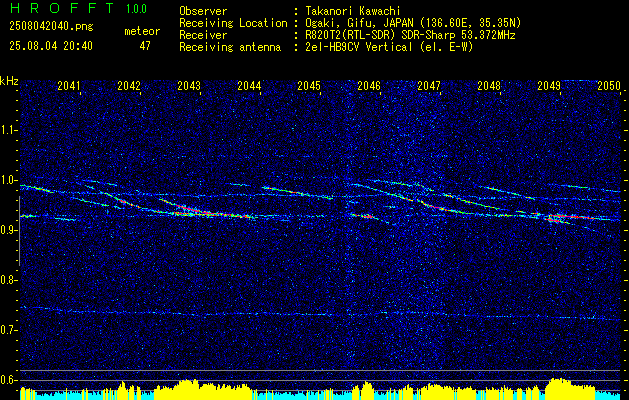Click the 2046 time marker

click(369, 86)
